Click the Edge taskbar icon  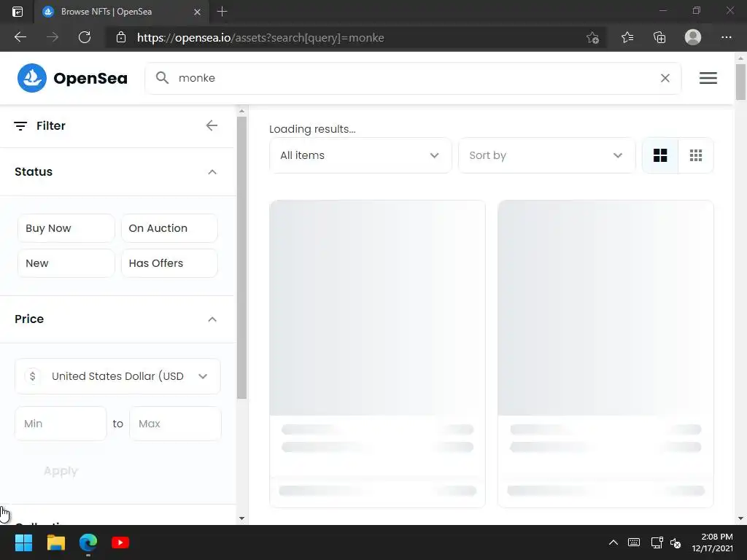click(88, 542)
